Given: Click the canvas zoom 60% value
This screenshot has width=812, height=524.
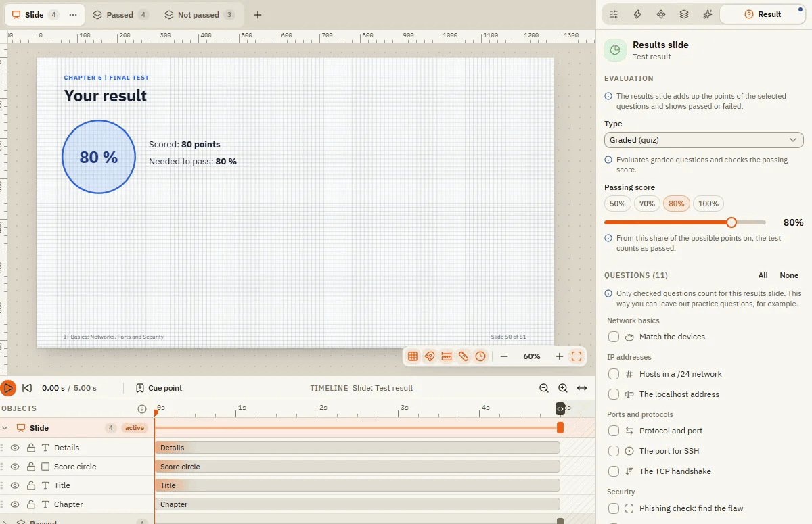Looking at the screenshot, I should (x=532, y=356).
